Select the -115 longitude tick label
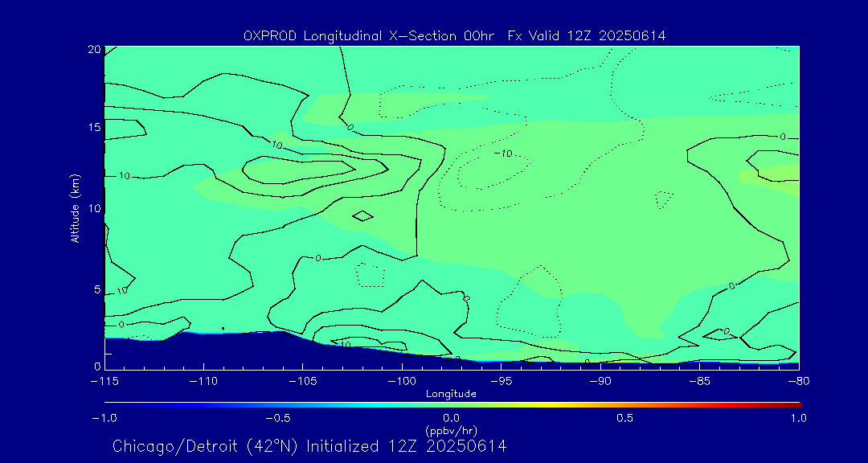 point(104,382)
